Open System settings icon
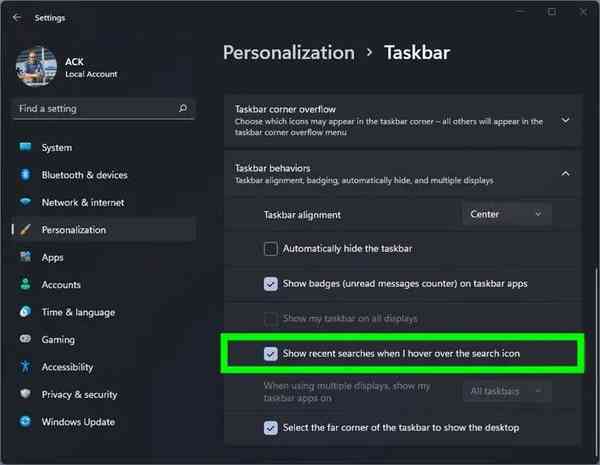This screenshot has width=600, height=465. tap(25, 148)
